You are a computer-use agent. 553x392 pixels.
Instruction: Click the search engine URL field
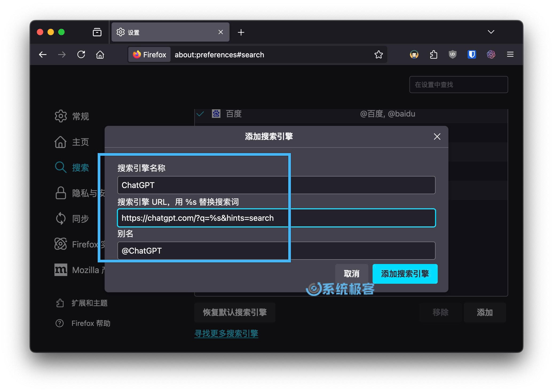point(276,218)
